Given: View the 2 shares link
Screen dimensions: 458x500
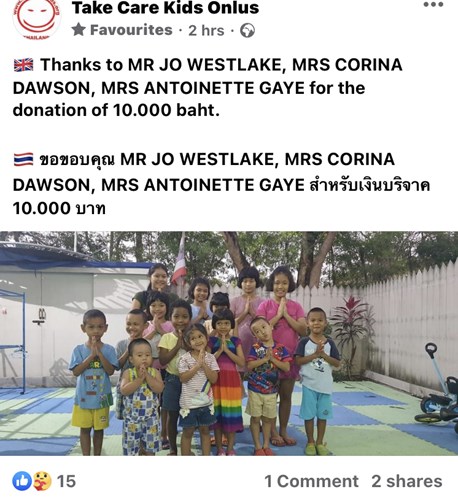Looking at the screenshot, I should pos(407,481).
